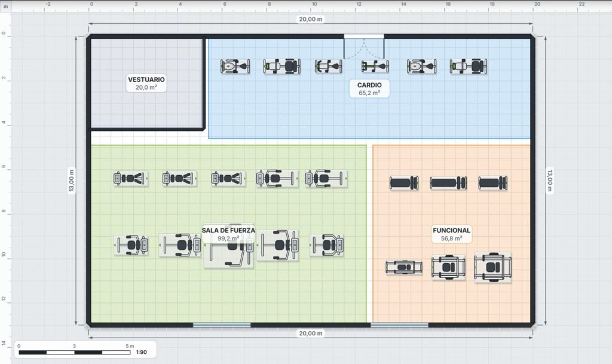Select the cardio machine directly below the door
Viewport: 612px width, 364px height.
point(375,66)
